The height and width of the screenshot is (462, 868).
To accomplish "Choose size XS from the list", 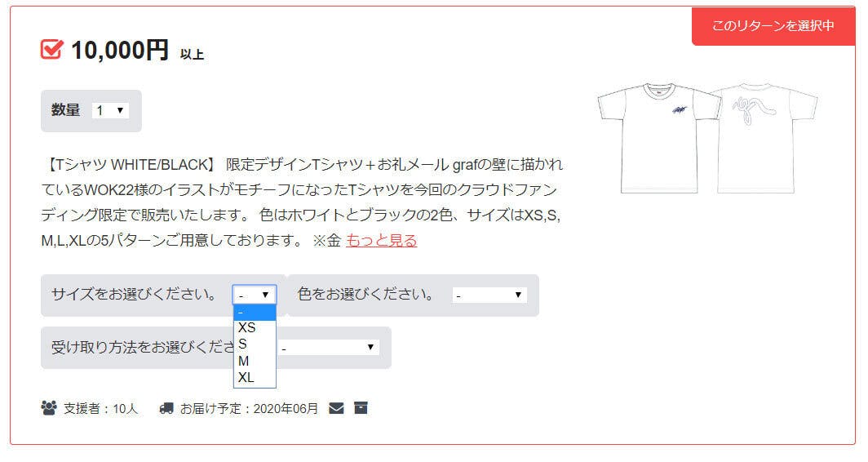I will point(247,327).
